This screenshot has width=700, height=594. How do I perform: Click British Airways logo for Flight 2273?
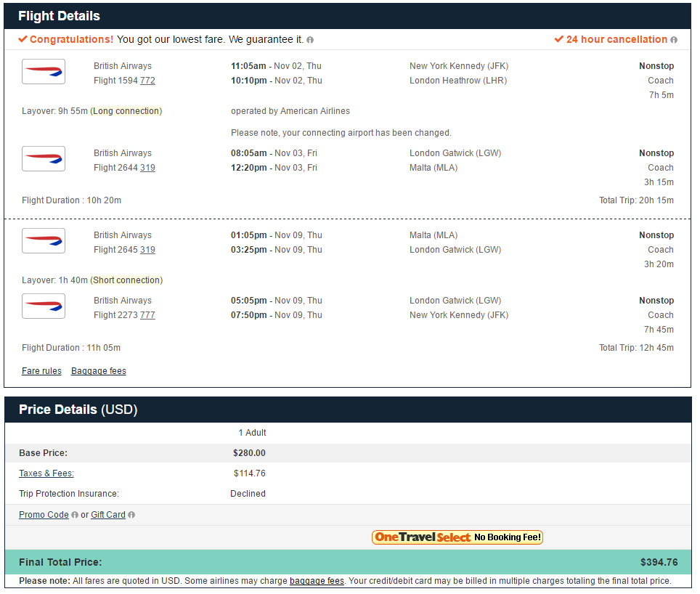pyautogui.click(x=44, y=306)
